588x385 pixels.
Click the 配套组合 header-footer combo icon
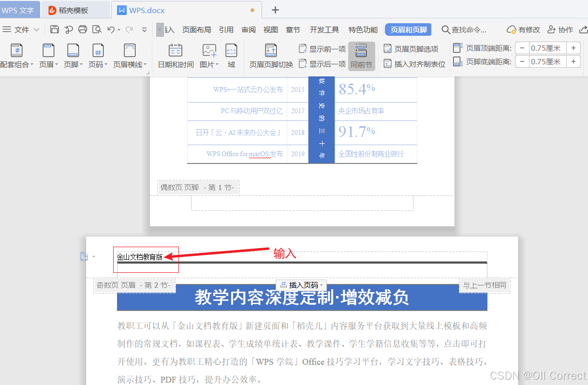coord(16,50)
